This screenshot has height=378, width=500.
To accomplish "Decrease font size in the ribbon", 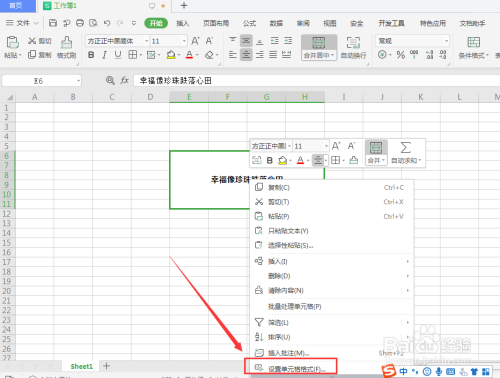I will pyautogui.click(x=209, y=41).
